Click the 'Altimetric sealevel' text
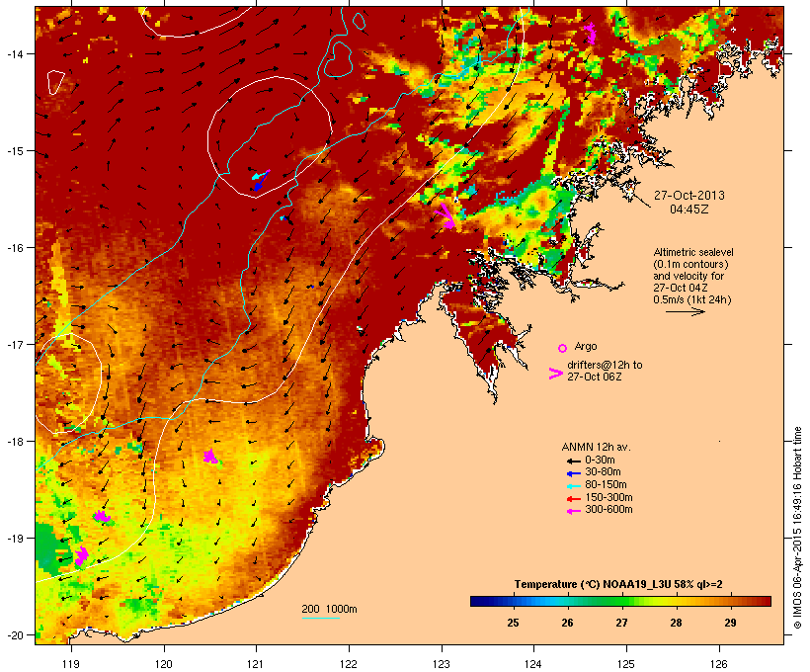 [693, 252]
